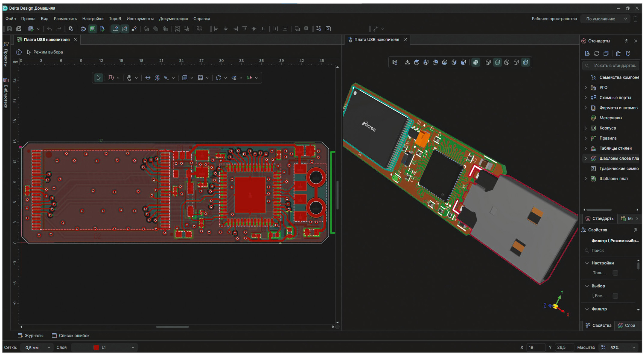Select the arrow selection tool on canvas toolbar
This screenshot has height=354, width=644.
pyautogui.click(x=99, y=78)
